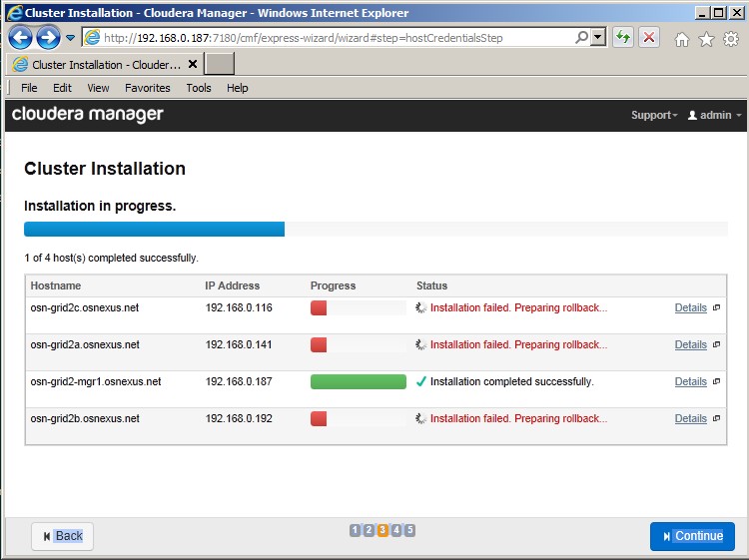Click popup icon beside osn-grid2-mgr1 Details
Viewport: 749px width, 560px height.
716,382
